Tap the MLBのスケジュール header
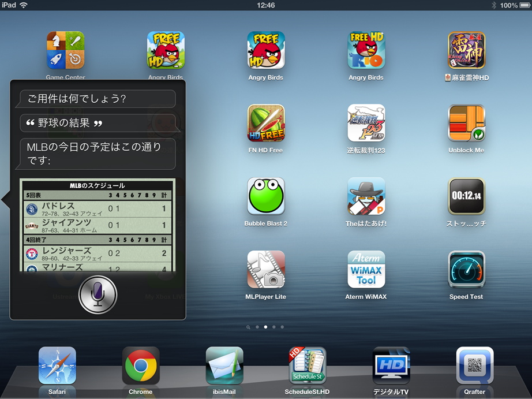The width and height of the screenshot is (532, 399). [98, 185]
